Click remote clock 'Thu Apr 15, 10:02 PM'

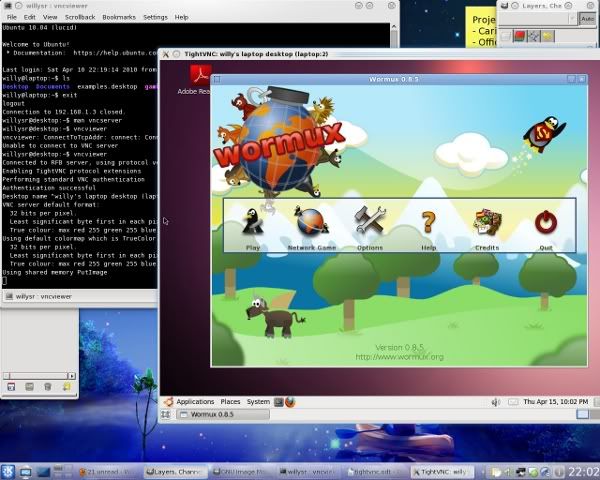coord(556,402)
